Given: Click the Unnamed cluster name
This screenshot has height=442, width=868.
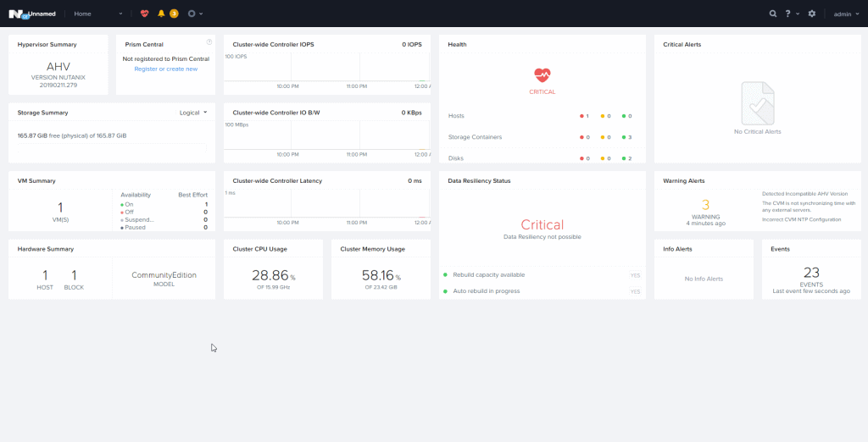Looking at the screenshot, I should pos(42,14).
